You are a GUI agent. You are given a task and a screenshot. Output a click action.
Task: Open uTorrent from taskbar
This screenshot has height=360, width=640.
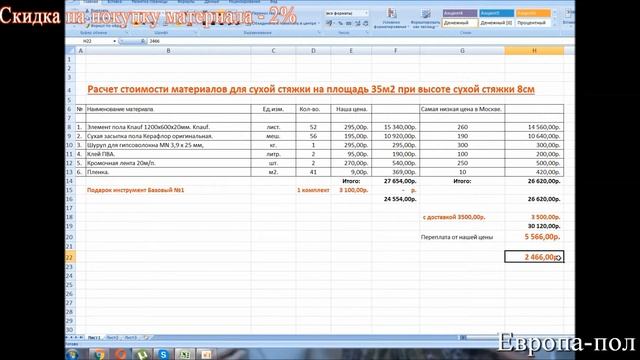(x=142, y=354)
